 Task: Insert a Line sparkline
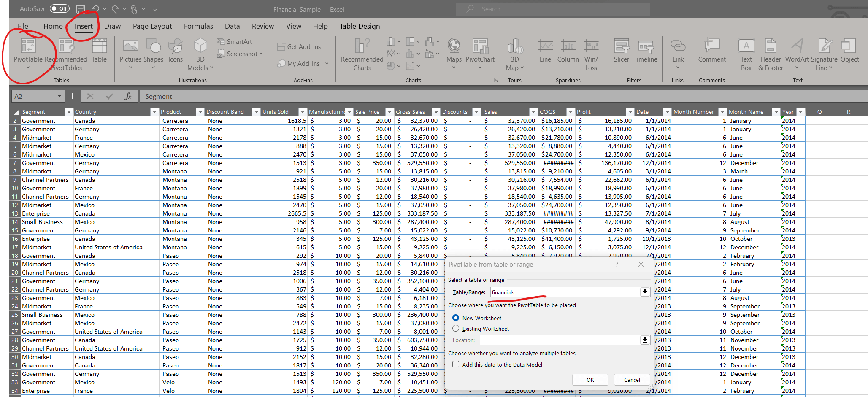pyautogui.click(x=545, y=50)
